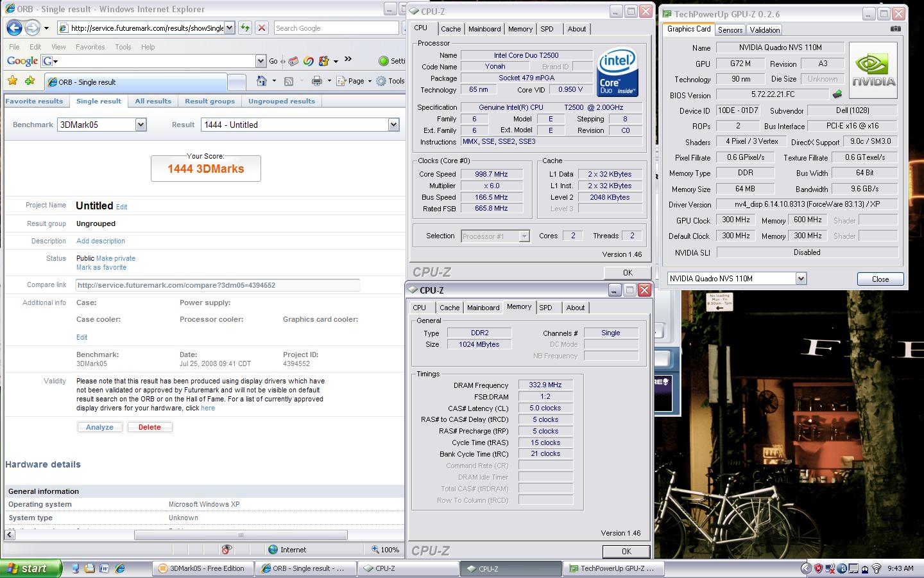Click the Add to Favorites icon
The image size is (924, 578).
coord(30,81)
